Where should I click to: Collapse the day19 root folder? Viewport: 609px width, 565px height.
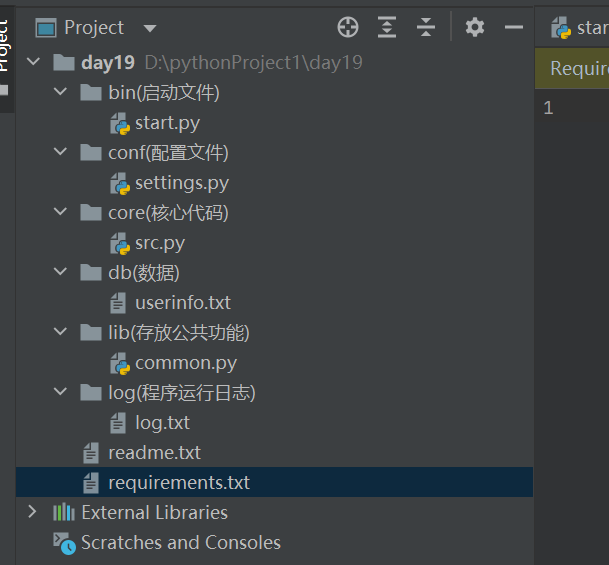(x=34, y=63)
